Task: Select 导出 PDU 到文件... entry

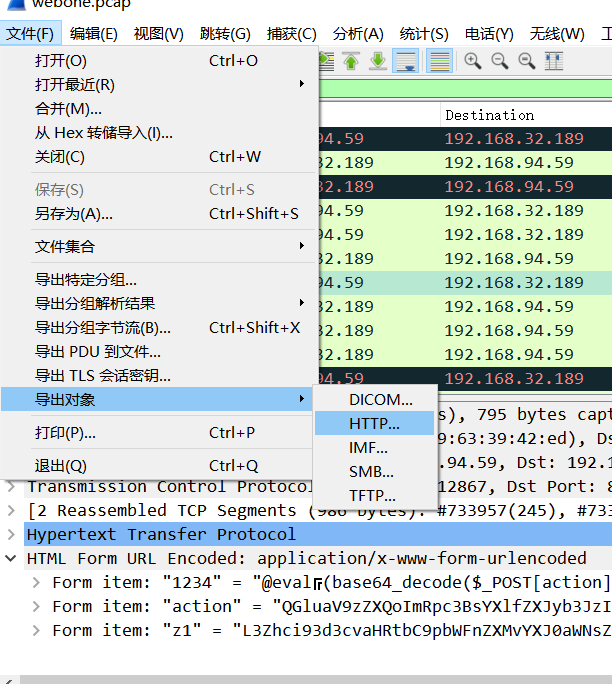Action: tap(159, 352)
